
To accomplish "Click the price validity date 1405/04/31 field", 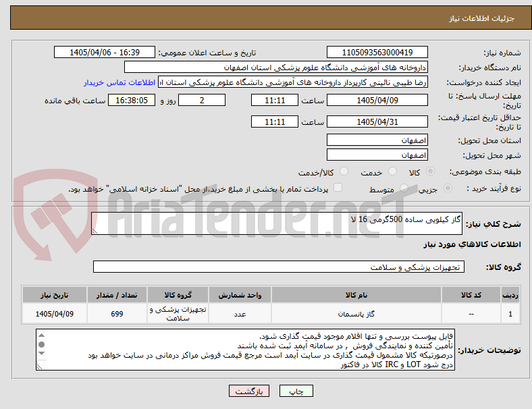I will 377,121.
